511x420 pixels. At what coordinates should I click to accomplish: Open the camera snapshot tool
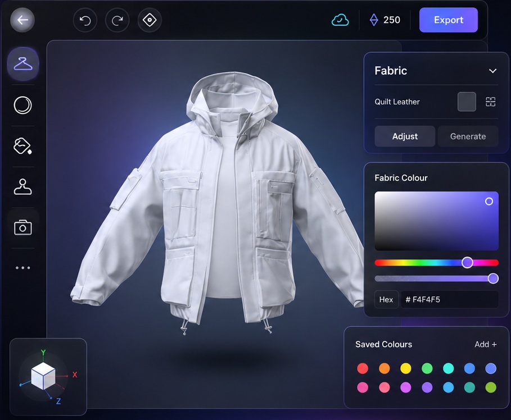coord(23,227)
